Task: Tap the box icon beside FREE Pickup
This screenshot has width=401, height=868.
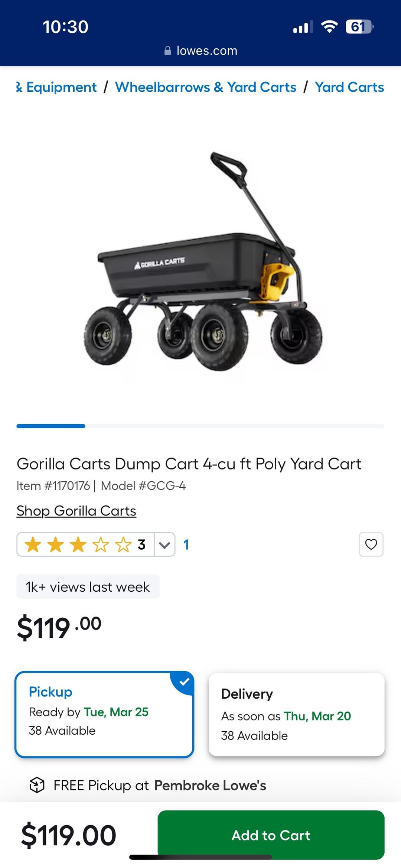Action: (x=37, y=785)
